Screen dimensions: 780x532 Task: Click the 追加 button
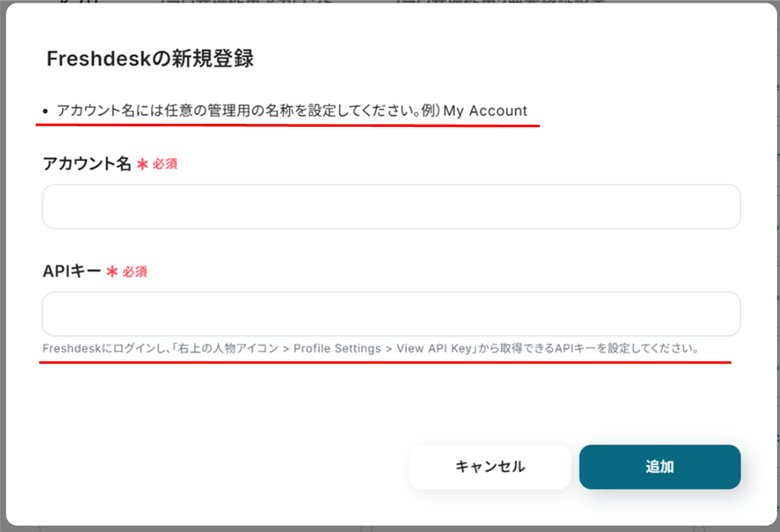[x=660, y=467]
